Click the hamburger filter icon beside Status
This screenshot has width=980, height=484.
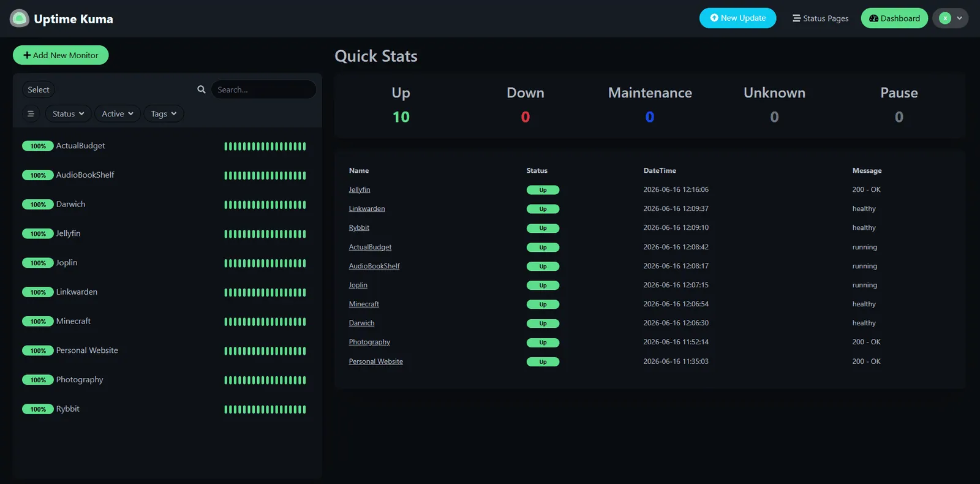31,113
